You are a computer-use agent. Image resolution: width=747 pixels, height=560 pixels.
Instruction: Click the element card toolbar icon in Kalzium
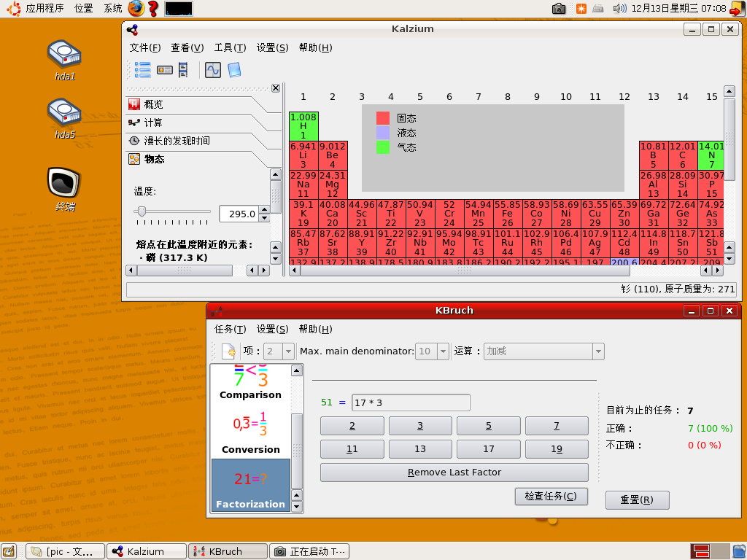click(165, 70)
